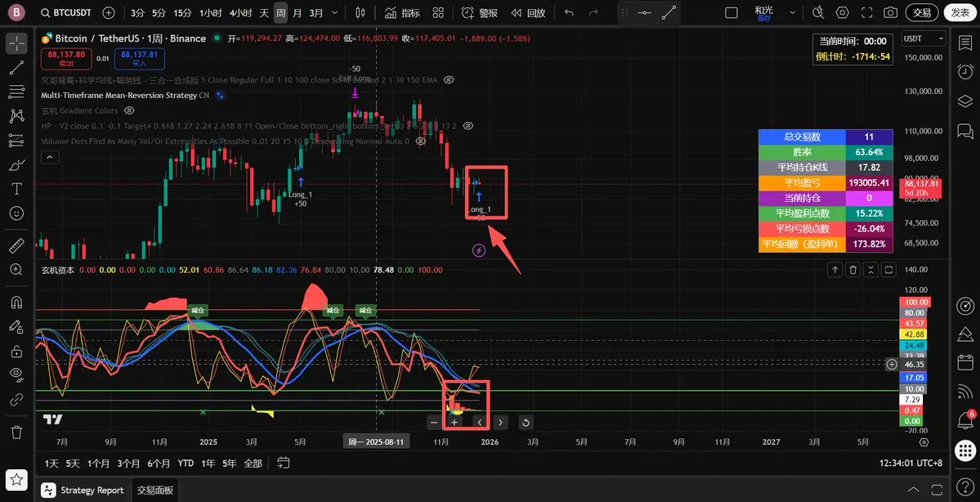980x502 pixels.
Task: Click the 卖出 88,137.80 sell button
Action: pos(67,59)
